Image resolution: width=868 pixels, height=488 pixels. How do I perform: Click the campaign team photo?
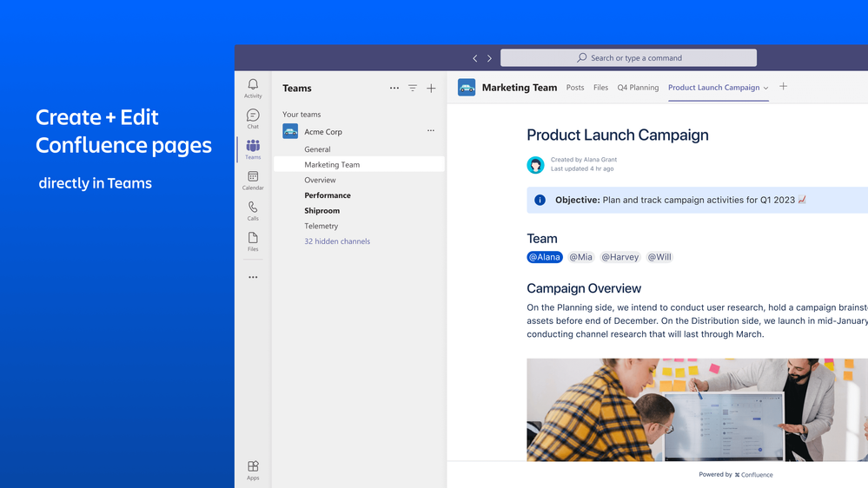[x=697, y=410]
